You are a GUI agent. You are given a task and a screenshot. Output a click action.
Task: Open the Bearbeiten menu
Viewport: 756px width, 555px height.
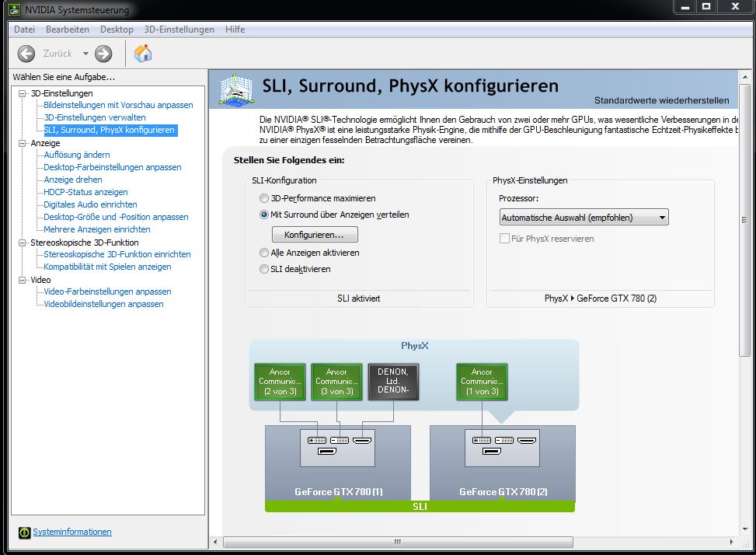(68, 30)
